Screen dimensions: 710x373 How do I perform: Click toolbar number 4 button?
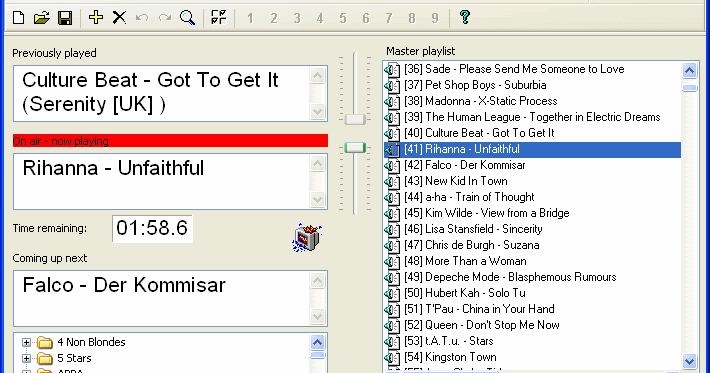pos(320,18)
